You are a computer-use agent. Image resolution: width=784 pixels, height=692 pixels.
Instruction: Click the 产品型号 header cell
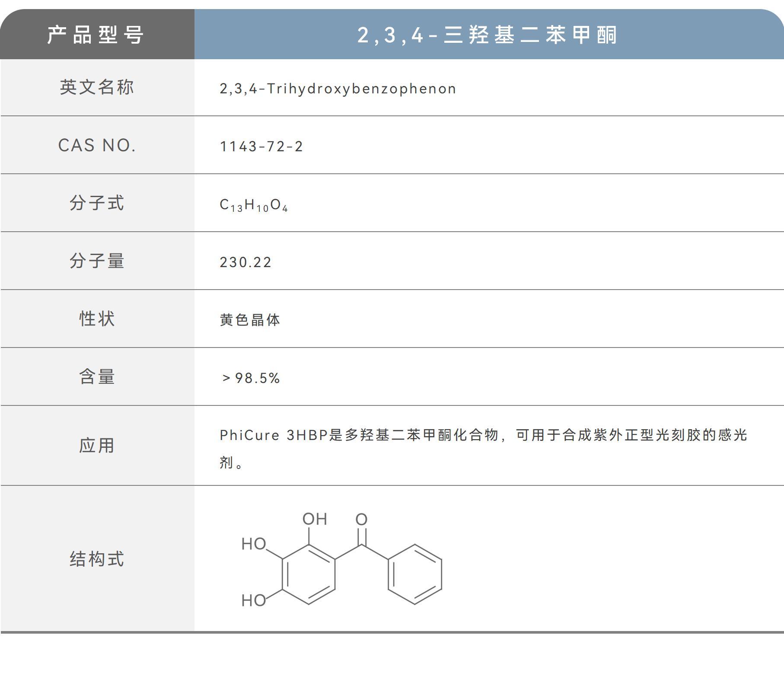97,36
